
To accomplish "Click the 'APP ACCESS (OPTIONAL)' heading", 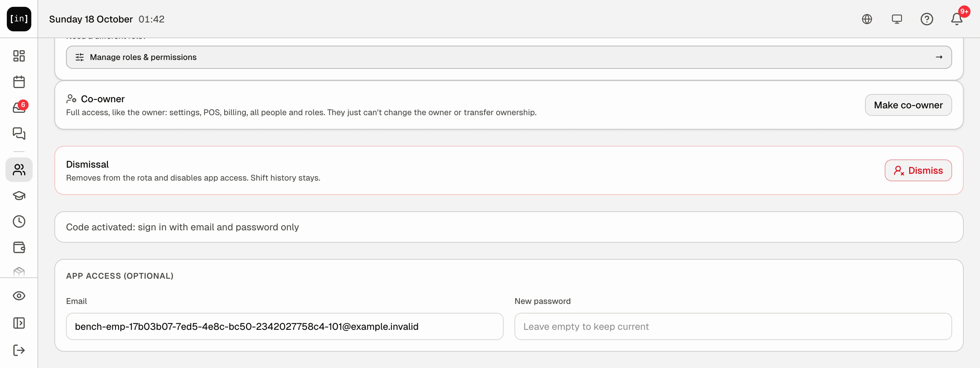I will tap(120, 276).
